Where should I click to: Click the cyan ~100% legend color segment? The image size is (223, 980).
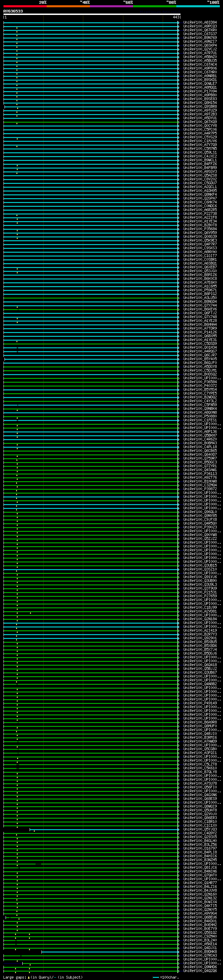pos(198,6)
